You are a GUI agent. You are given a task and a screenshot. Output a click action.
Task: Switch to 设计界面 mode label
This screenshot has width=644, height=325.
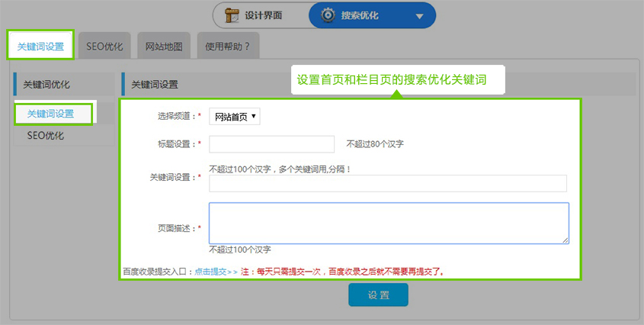[x=264, y=15]
